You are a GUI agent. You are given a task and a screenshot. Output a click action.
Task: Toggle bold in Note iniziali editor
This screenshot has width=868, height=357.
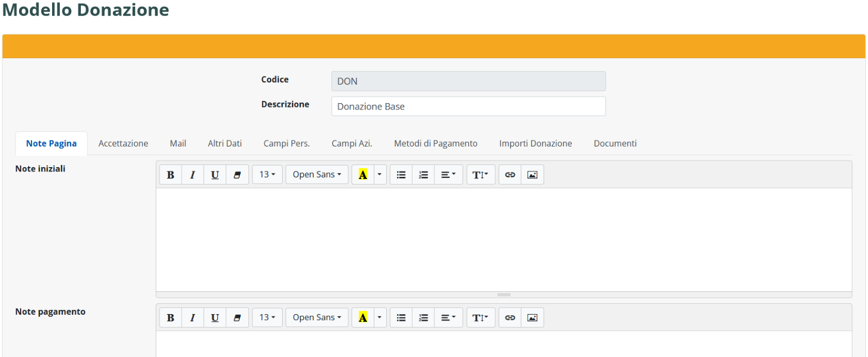pyautogui.click(x=170, y=175)
